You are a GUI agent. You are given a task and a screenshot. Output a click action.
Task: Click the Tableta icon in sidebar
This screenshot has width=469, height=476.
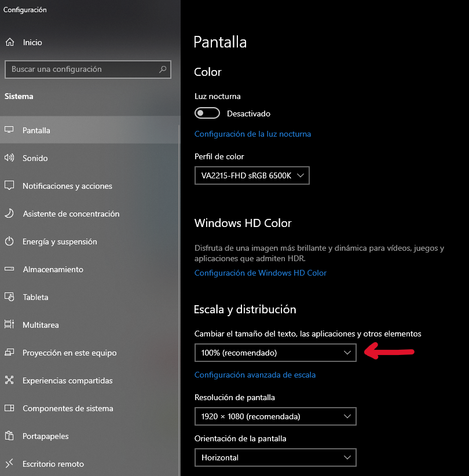click(x=9, y=296)
